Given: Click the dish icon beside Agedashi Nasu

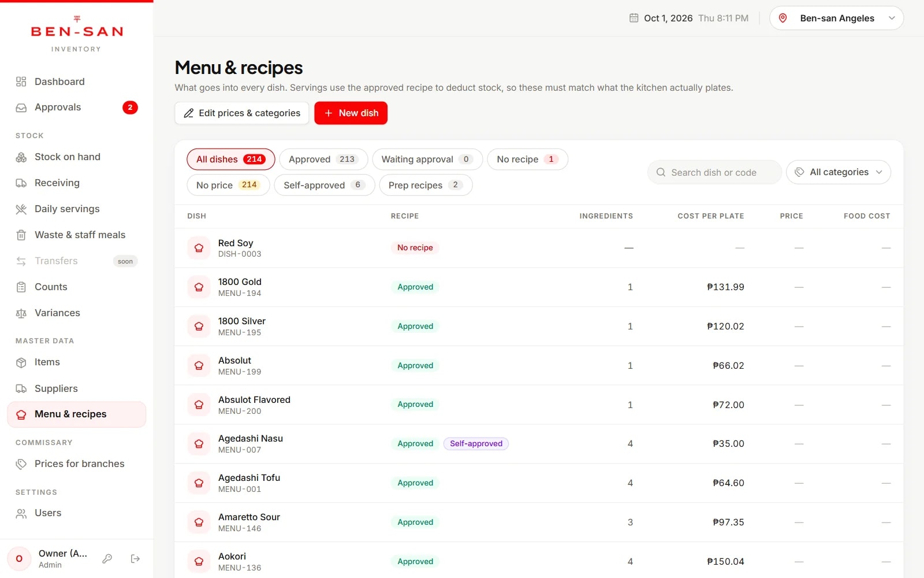Looking at the screenshot, I should (199, 444).
